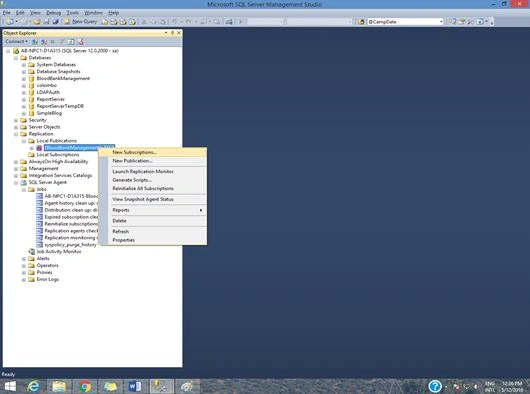
Task: Open the Connect dropdown in Object Explorer
Action: [x=16, y=42]
